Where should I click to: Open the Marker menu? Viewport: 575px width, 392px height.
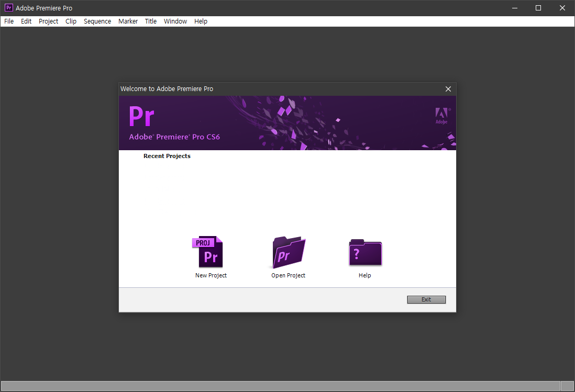128,21
